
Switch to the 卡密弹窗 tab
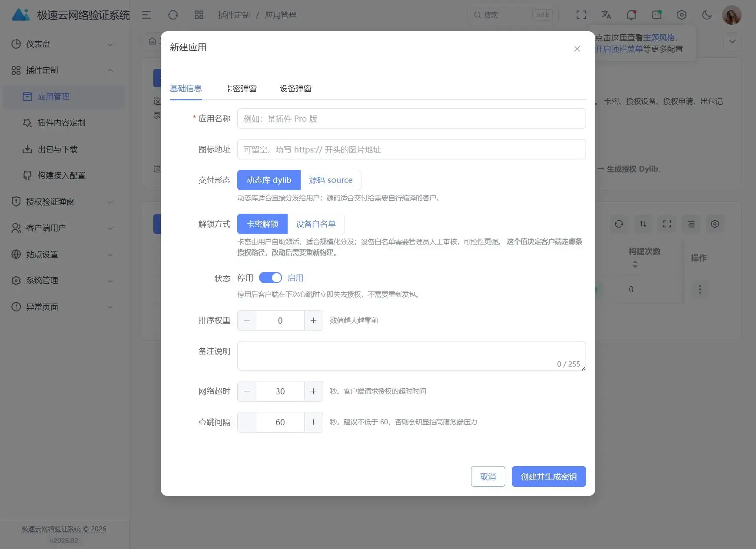click(x=241, y=89)
